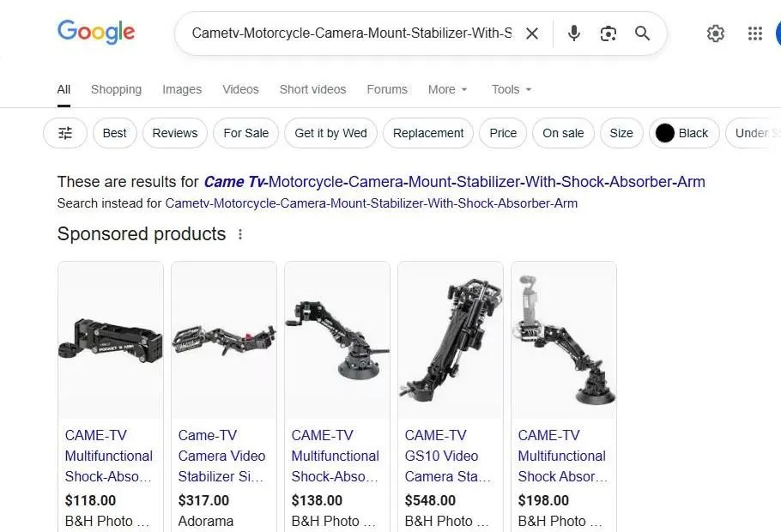Viewport: 781px width, 532px height.
Task: Open GS10 Video Camera product image
Action: [451, 340]
